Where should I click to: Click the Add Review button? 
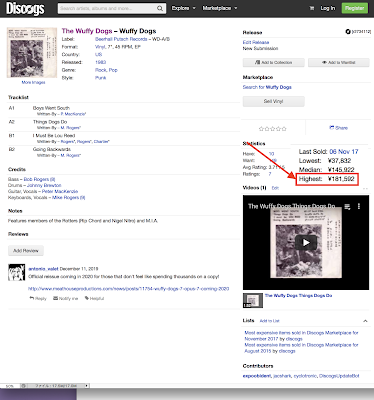[x=26, y=251]
